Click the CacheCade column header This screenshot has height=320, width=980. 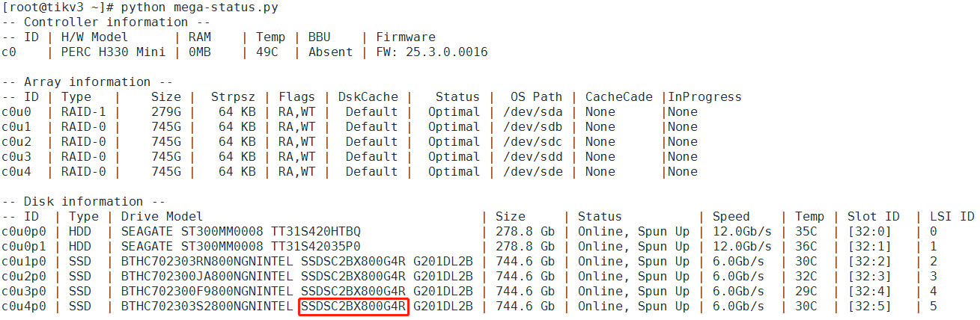(x=618, y=97)
